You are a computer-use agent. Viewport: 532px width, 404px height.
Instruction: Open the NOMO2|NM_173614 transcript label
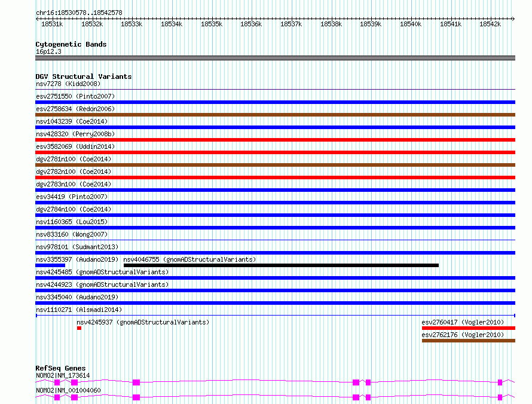point(63,375)
